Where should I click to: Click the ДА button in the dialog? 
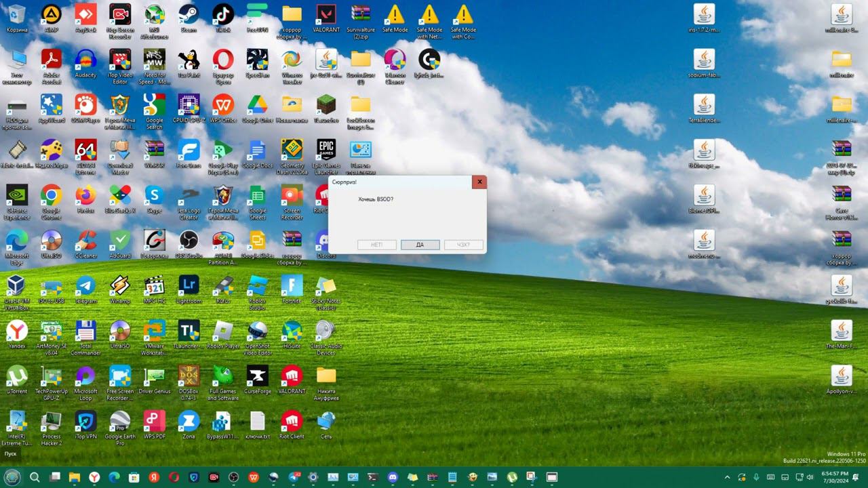[x=420, y=245]
